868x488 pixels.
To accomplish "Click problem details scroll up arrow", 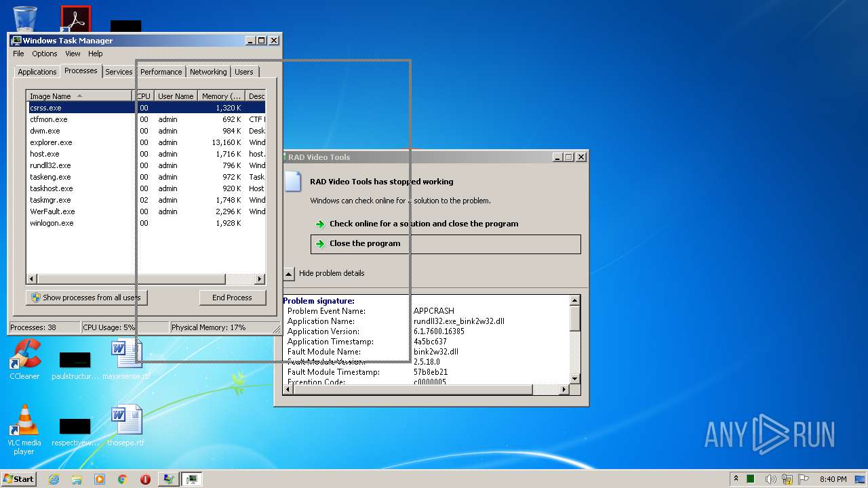I will [x=574, y=300].
